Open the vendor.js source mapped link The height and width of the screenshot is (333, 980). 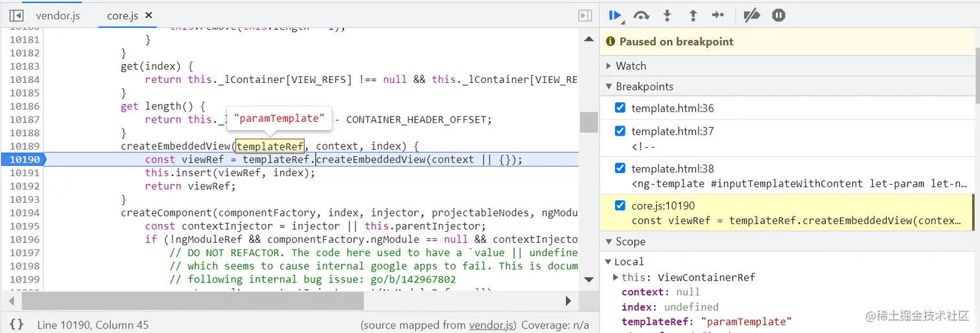tap(493, 325)
